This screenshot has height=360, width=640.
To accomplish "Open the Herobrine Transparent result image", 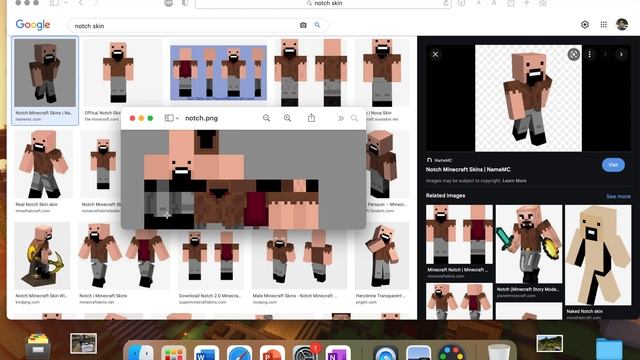I will (382, 256).
